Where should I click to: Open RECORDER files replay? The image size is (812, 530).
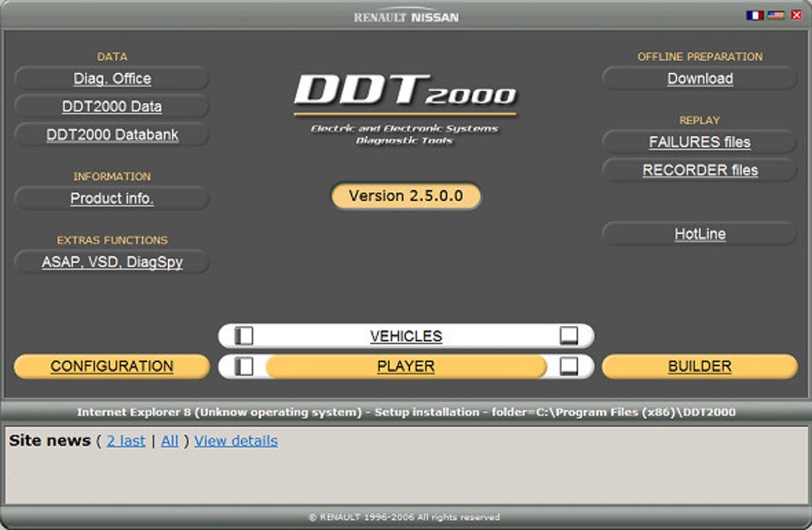coord(700,170)
